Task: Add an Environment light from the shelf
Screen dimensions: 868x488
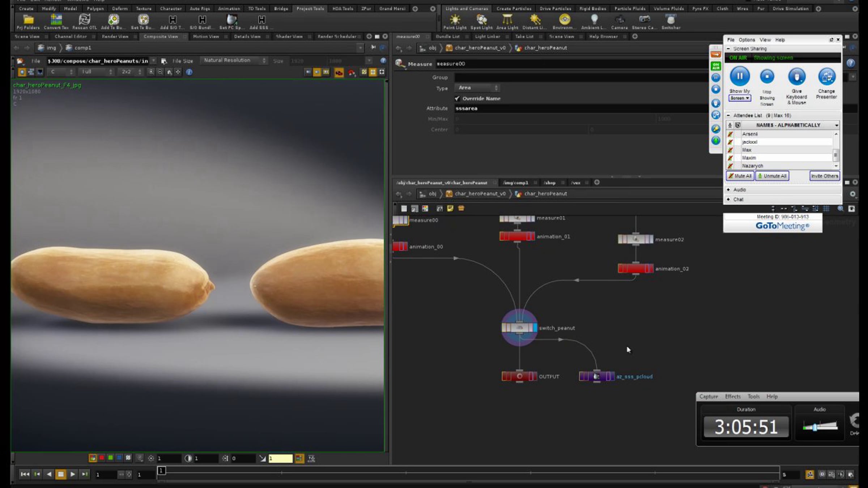Action: click(565, 22)
